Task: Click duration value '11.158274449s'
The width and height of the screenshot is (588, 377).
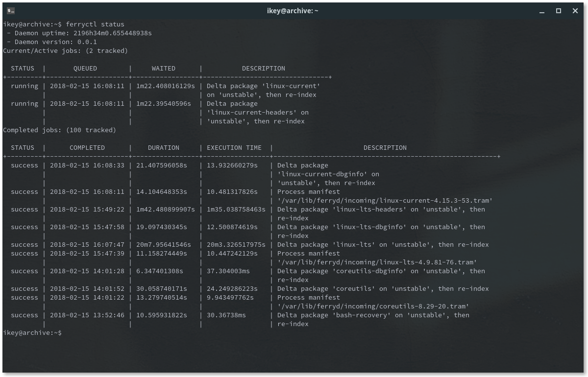Action: (162, 253)
